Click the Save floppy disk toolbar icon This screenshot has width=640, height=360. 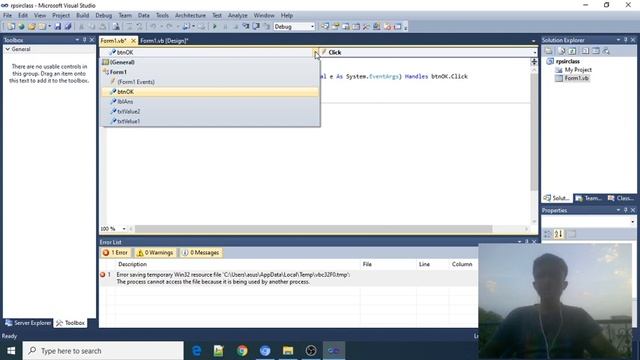(58, 27)
